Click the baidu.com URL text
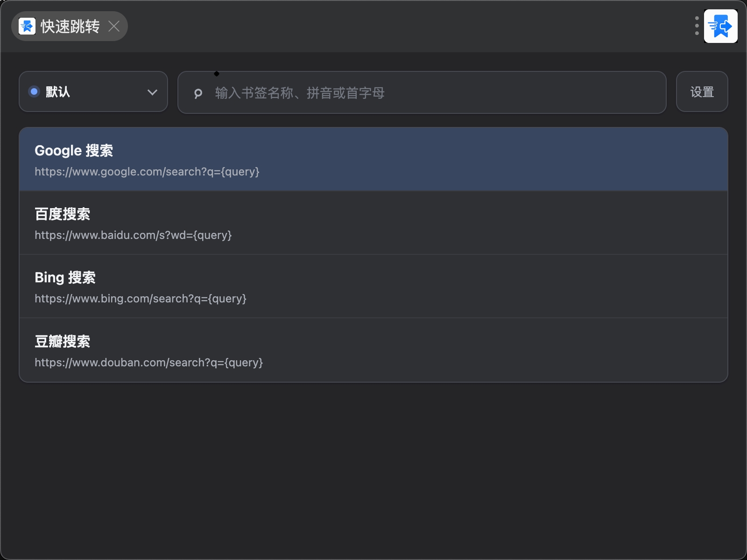Viewport: 747px width, 560px height. (133, 235)
